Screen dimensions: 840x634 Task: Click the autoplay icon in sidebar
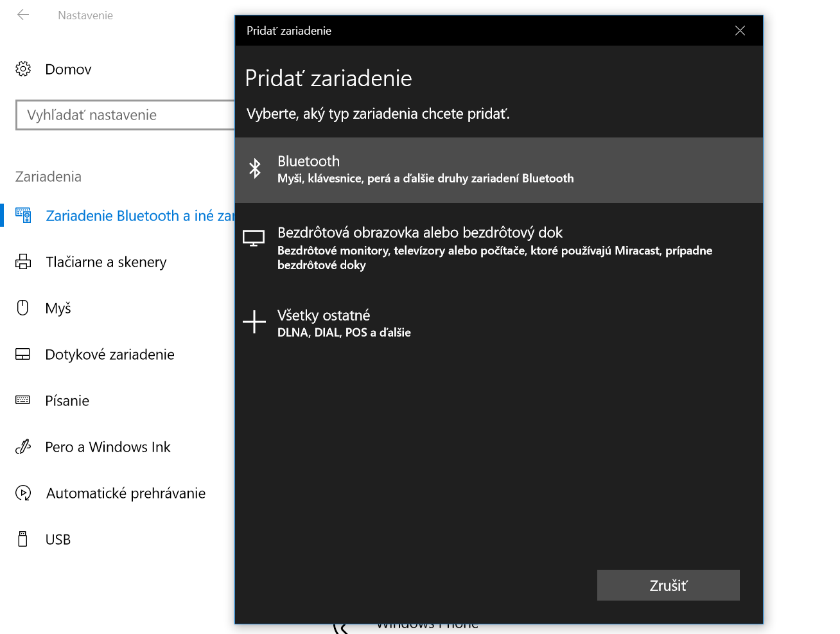pyautogui.click(x=23, y=493)
